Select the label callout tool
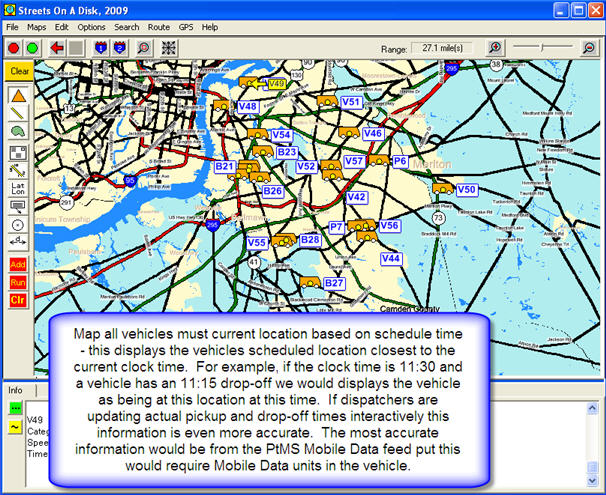This screenshot has height=495, width=606. tap(18, 206)
